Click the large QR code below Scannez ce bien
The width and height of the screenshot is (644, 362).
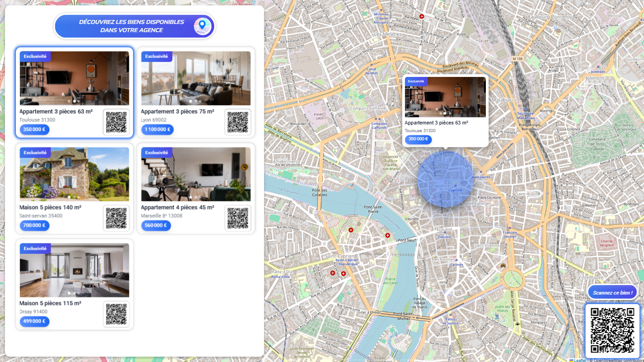pos(612,330)
